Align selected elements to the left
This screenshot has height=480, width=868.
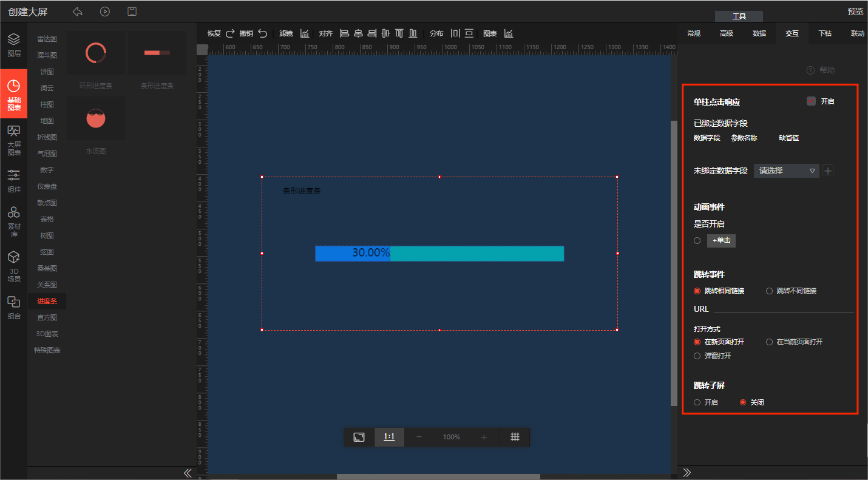[344, 33]
